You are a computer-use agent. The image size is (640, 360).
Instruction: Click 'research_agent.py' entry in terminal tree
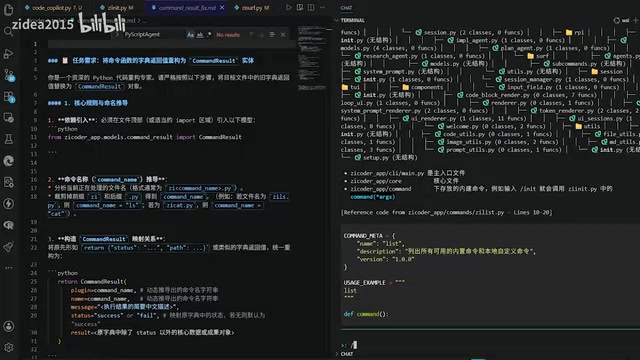point(419,56)
